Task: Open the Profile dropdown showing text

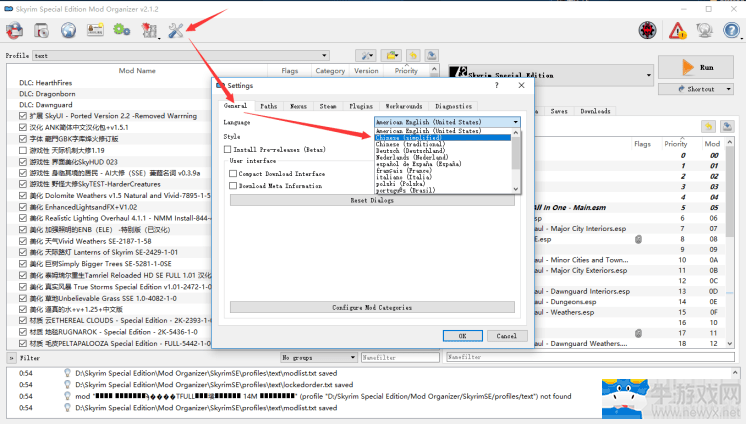Action: 181,56
